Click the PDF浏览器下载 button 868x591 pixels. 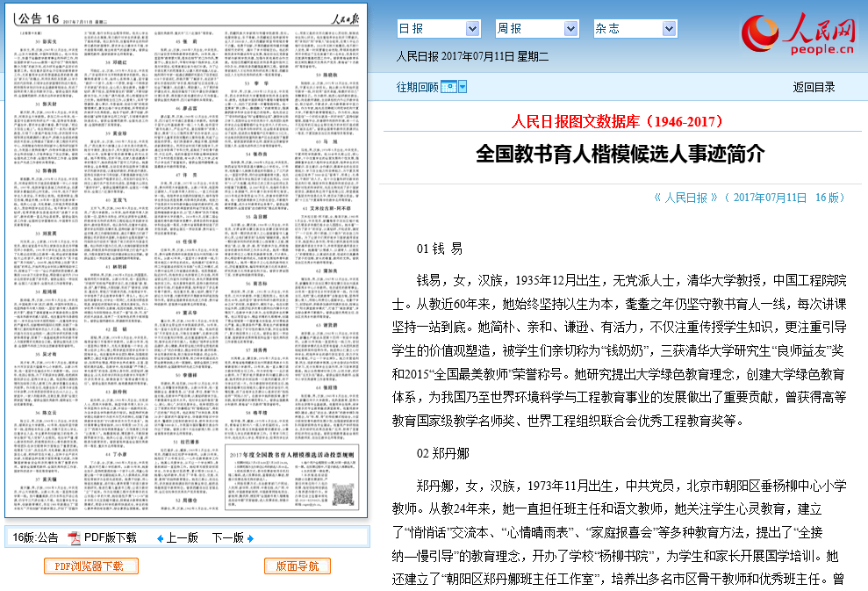point(91,566)
